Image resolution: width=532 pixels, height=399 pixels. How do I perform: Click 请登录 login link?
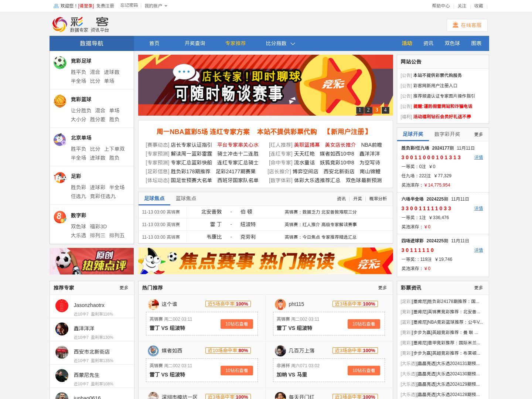(x=86, y=6)
